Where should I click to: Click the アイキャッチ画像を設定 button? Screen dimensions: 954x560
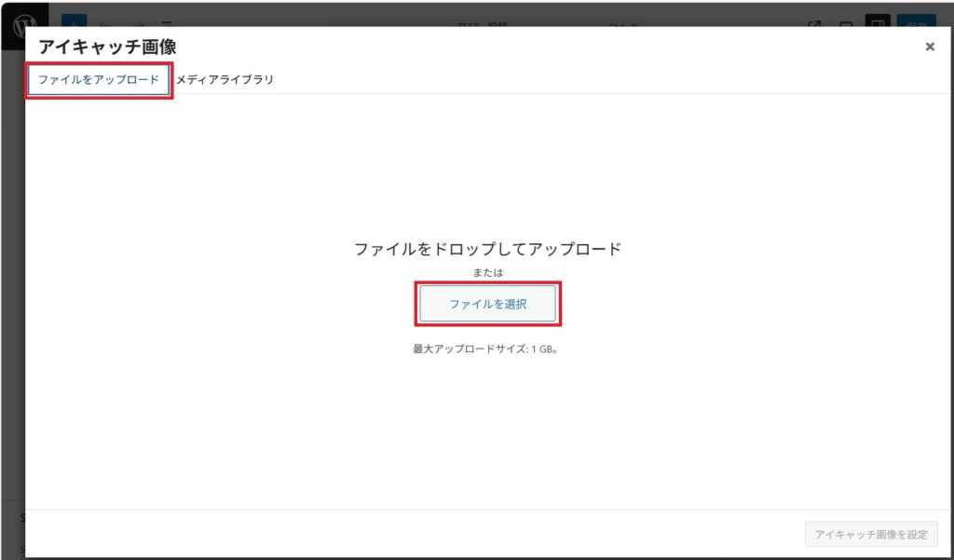(x=871, y=535)
